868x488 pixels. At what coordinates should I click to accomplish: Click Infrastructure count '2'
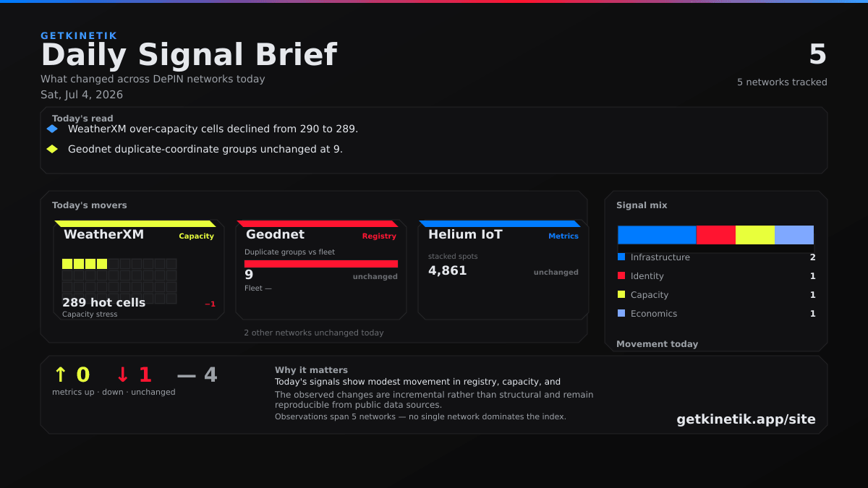pos(812,257)
